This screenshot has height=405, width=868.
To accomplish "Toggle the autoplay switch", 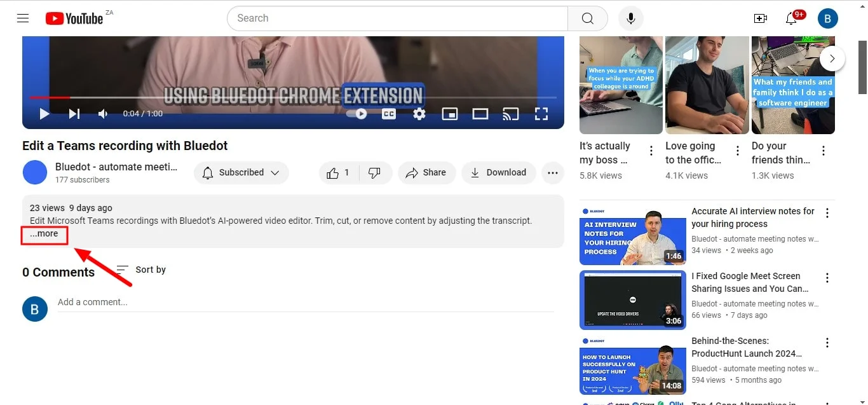I will point(357,114).
